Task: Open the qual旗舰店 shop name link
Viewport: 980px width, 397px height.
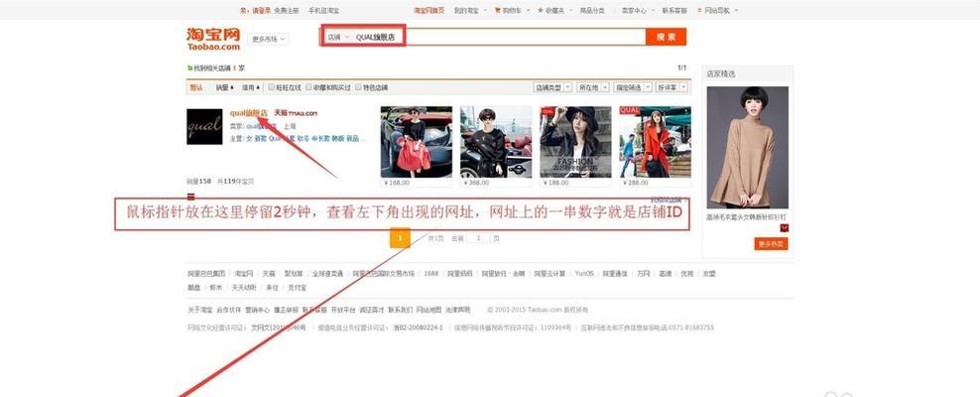Action: (249, 113)
